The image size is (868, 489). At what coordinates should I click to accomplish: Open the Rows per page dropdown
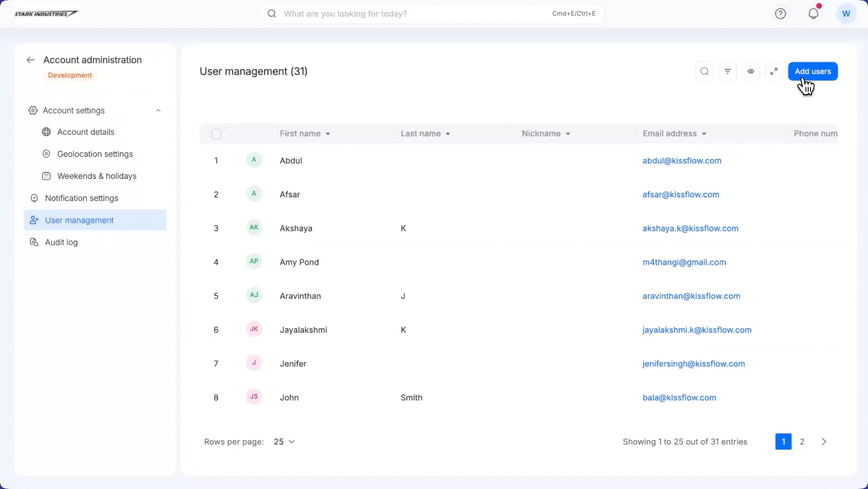click(x=284, y=442)
